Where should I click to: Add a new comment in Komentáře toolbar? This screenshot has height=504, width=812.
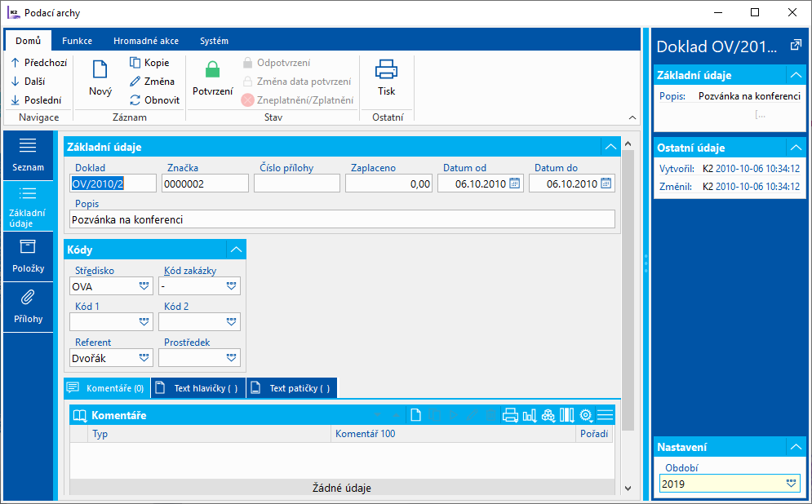[415, 415]
